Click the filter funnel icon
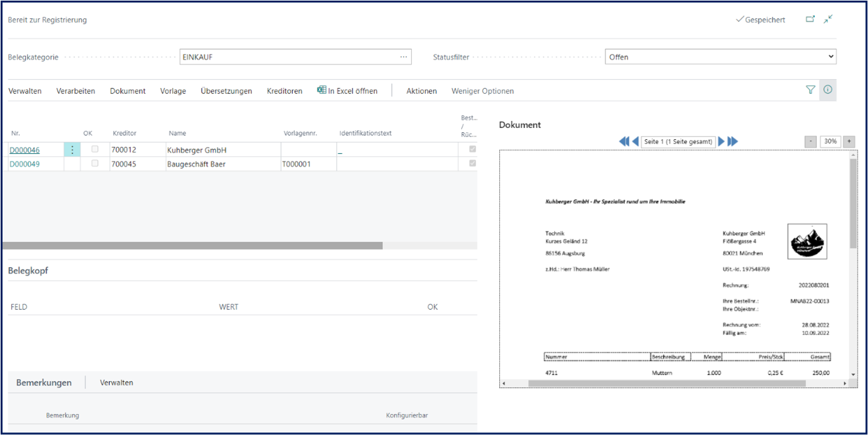The height and width of the screenshot is (435, 868). coord(810,91)
